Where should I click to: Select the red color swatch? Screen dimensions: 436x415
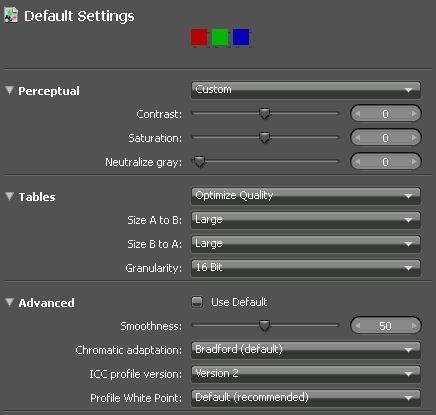point(199,37)
